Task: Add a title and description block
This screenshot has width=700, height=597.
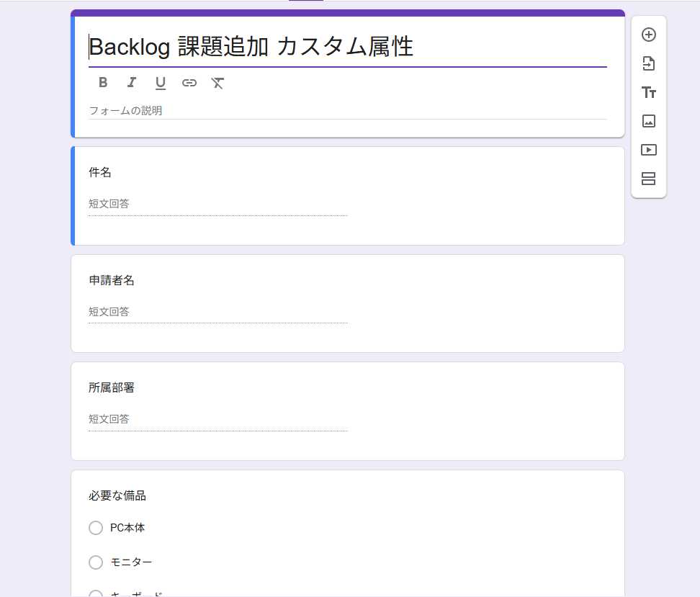Action: [648, 92]
